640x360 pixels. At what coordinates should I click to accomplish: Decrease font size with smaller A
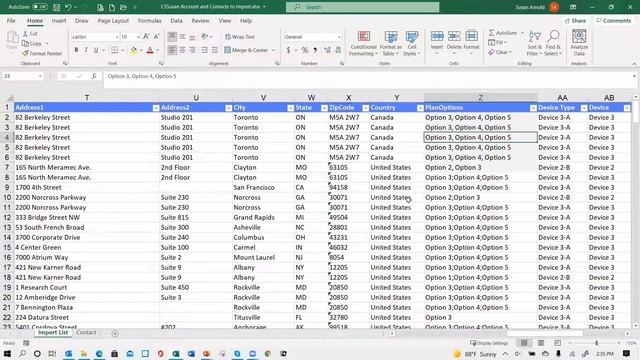156,37
